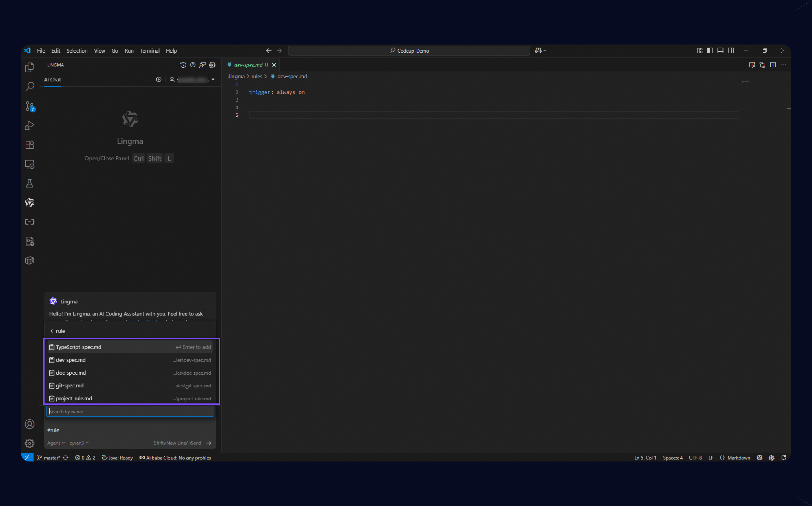Toggle the primary side bar layout button
812x506 pixels.
click(x=710, y=50)
